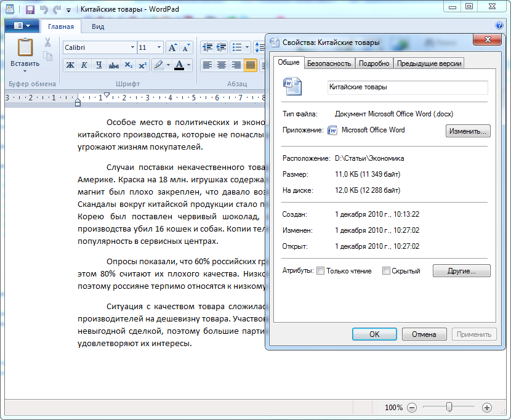Center-align the paragraph
511x420 pixels.
[222, 65]
